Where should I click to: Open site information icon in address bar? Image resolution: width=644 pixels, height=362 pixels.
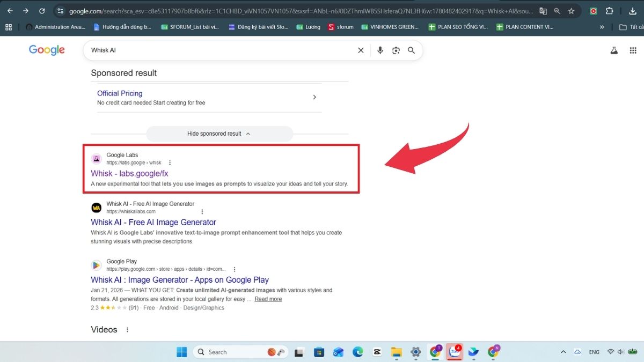[x=60, y=11]
